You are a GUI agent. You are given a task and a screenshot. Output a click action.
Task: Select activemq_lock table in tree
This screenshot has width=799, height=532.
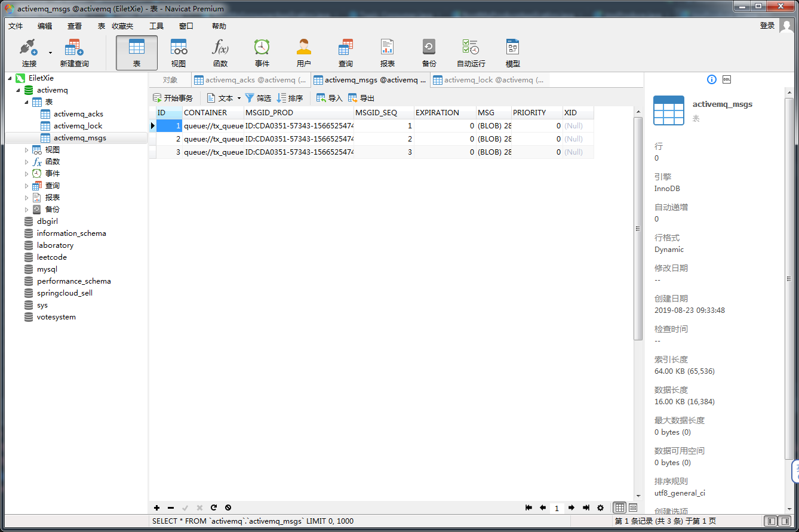[78, 126]
